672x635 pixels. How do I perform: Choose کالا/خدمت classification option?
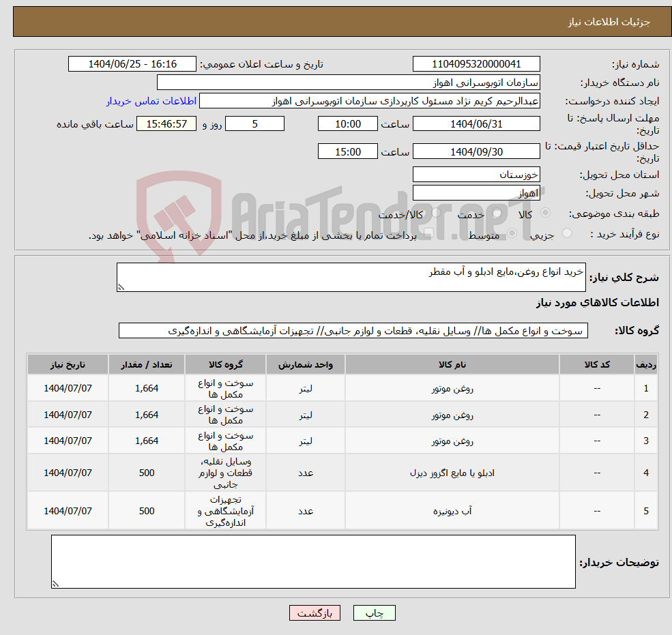point(436,213)
